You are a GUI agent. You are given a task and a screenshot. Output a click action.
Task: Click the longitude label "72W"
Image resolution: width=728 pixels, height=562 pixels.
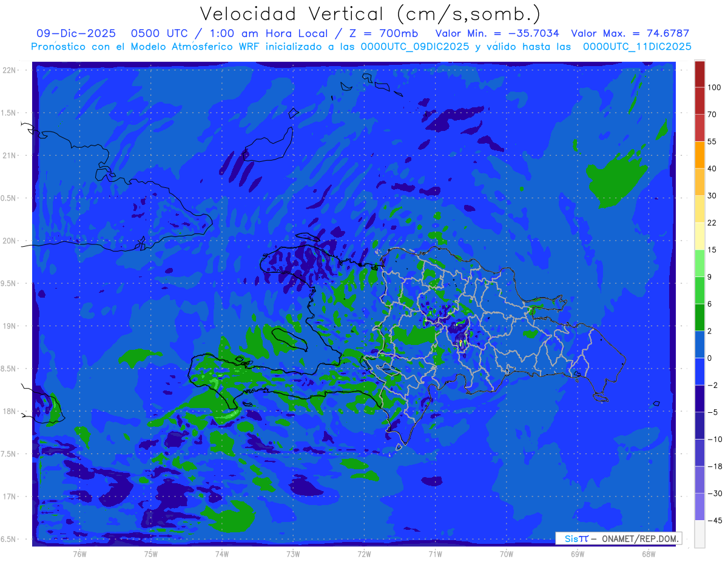pos(364,554)
